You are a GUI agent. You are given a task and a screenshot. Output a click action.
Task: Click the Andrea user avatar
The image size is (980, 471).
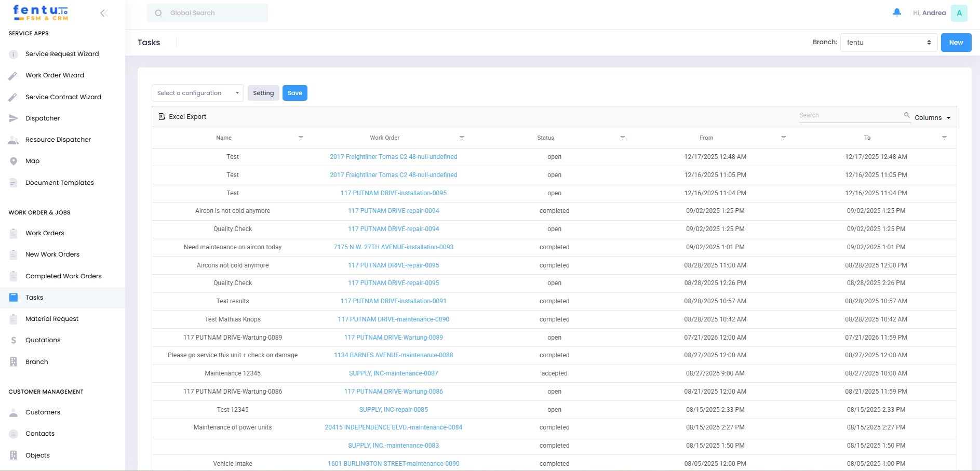pos(959,13)
